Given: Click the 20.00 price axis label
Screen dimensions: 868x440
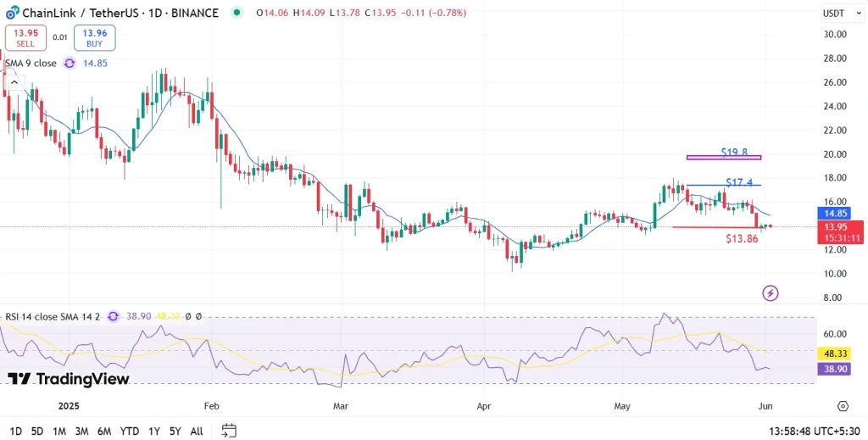Looking at the screenshot, I should 835,153.
